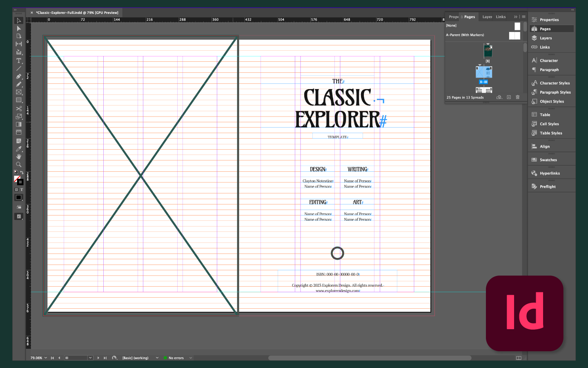Open the Swatches panel
Image resolution: width=588 pixels, height=368 pixels.
coord(548,160)
